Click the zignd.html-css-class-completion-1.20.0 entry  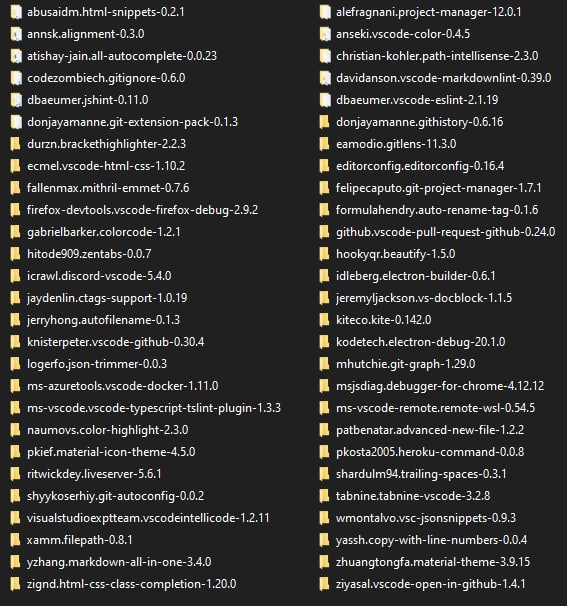[x=131, y=584]
